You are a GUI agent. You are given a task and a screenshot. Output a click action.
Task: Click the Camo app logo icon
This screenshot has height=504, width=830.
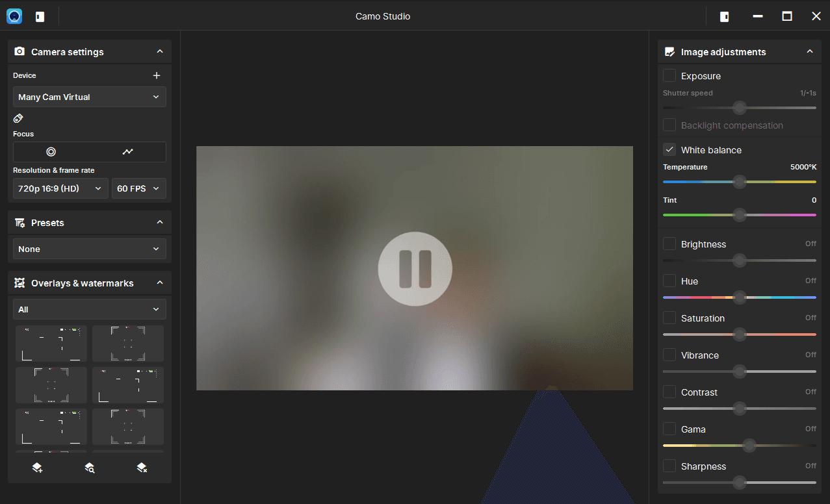point(14,16)
